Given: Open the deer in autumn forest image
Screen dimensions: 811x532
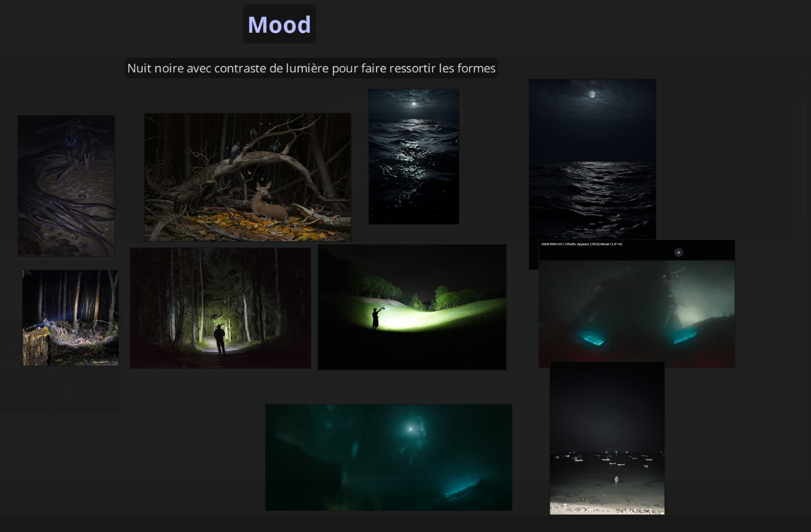Looking at the screenshot, I should (x=247, y=177).
